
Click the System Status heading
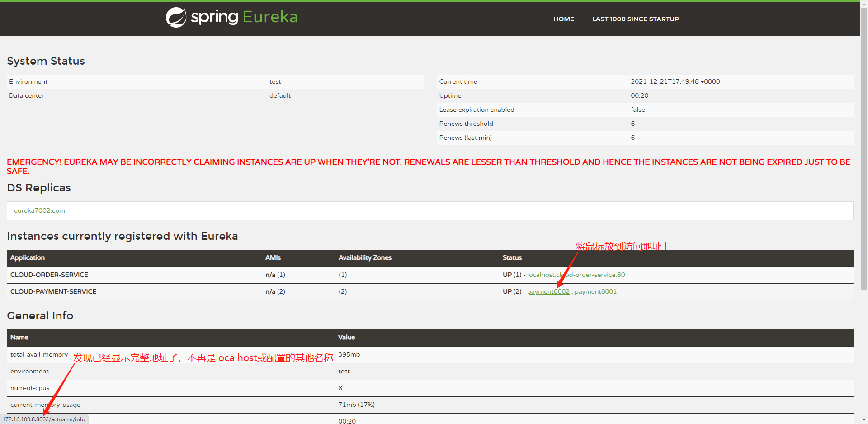[x=46, y=61]
